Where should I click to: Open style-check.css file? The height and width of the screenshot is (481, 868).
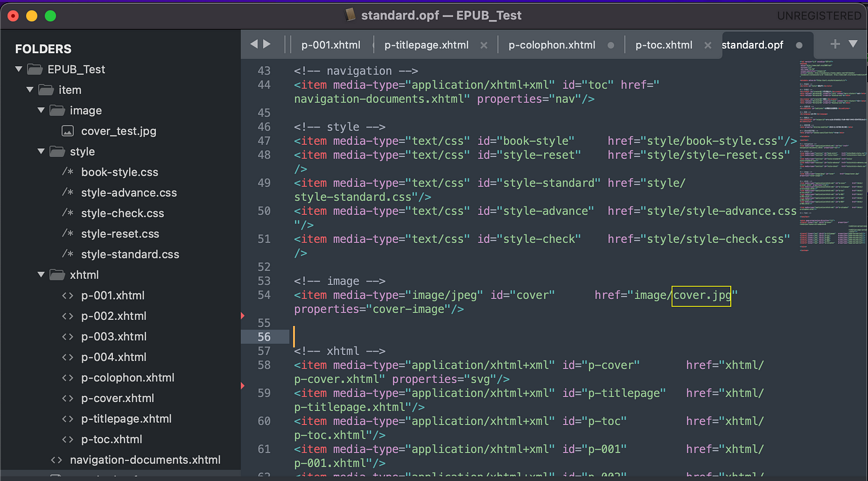pos(123,213)
